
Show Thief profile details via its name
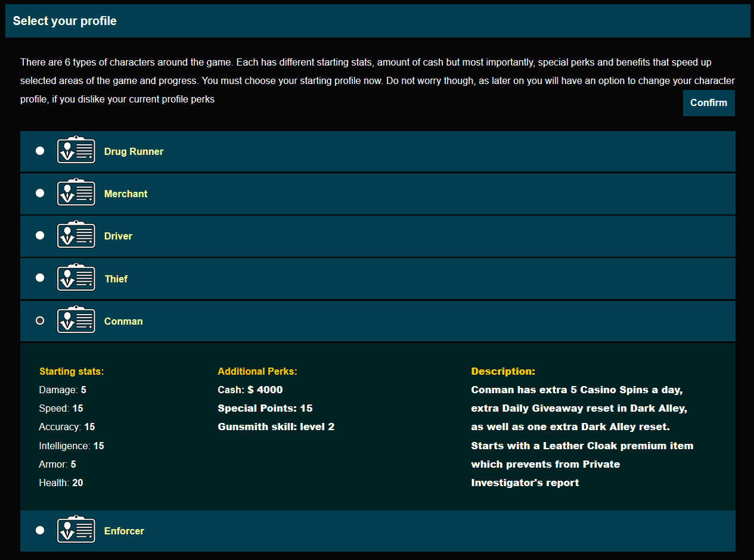click(116, 279)
